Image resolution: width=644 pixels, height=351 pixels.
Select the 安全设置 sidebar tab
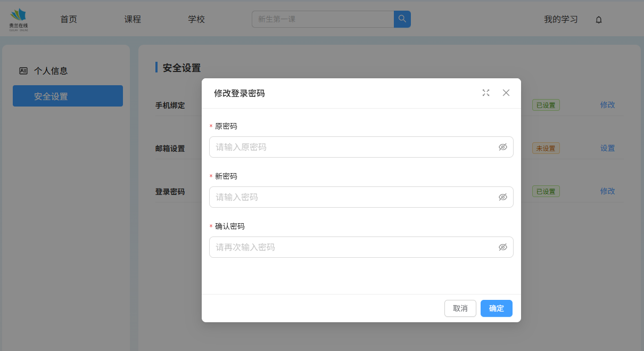(x=68, y=96)
